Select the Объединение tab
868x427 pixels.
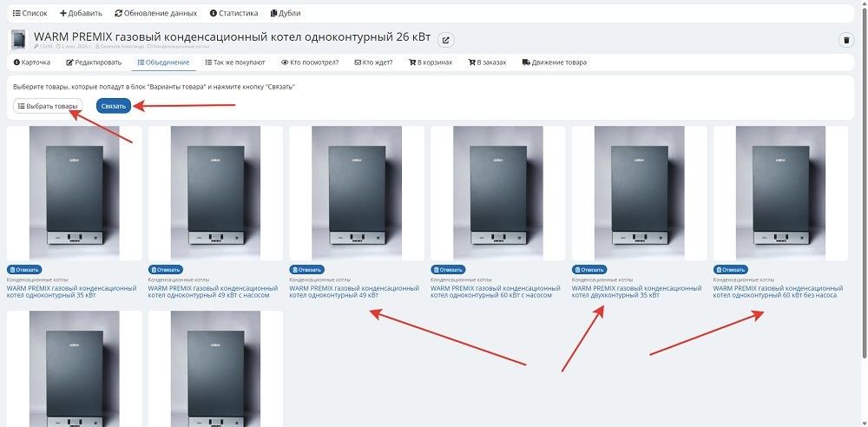pos(163,62)
